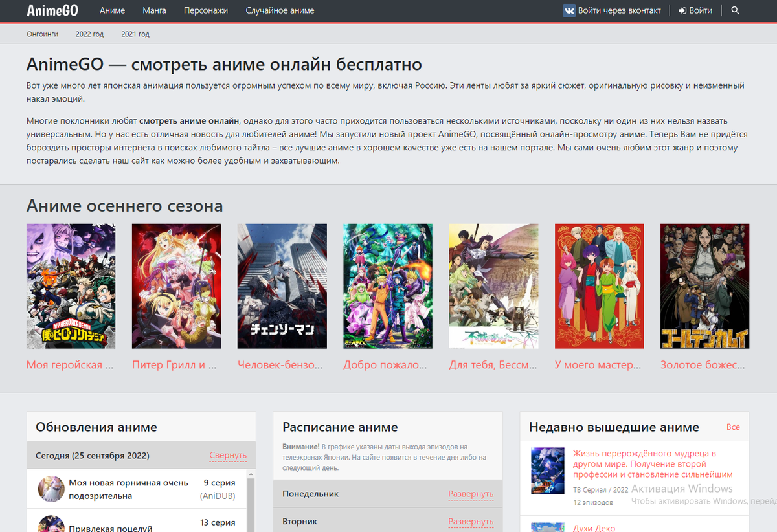Click the У моего мастер... title link
777x532 pixels.
click(598, 365)
